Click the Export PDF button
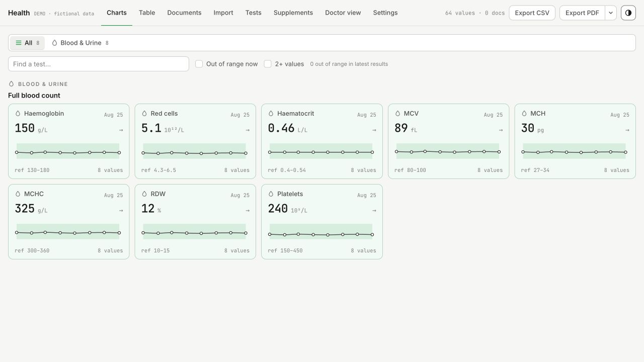 pos(582,13)
